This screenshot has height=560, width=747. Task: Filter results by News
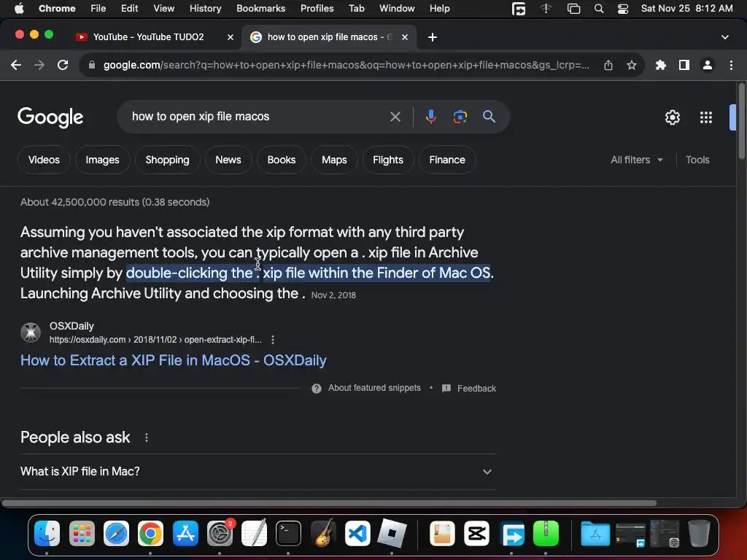click(x=228, y=160)
